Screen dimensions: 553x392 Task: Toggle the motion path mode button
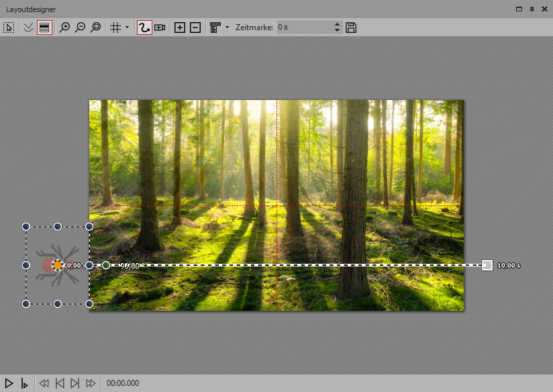pos(144,28)
